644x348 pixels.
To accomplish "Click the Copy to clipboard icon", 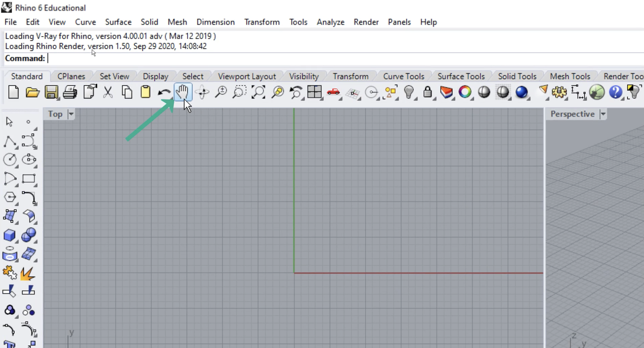I will point(127,92).
